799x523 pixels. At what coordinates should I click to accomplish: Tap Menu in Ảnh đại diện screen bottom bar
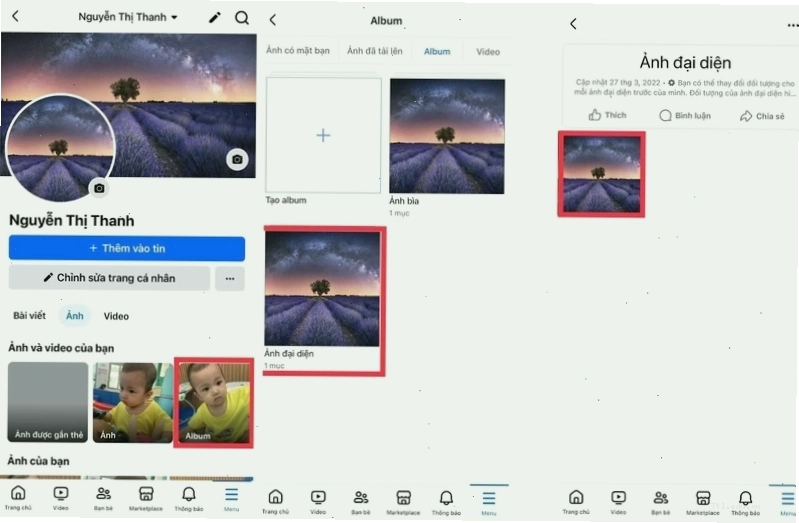click(788, 503)
